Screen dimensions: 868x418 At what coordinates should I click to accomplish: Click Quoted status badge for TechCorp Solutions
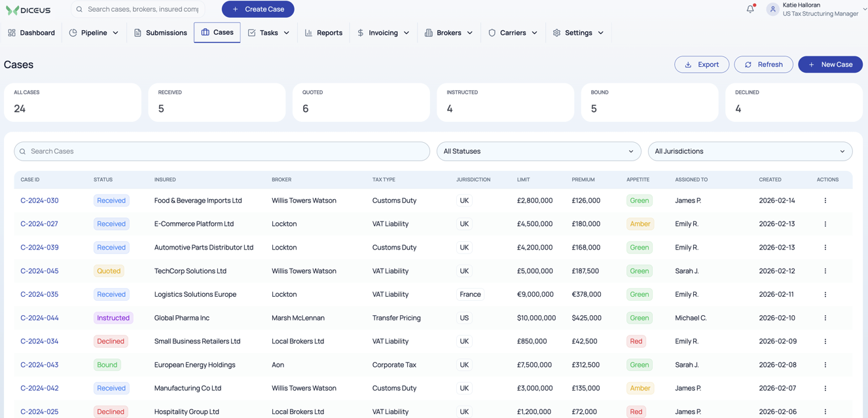[x=109, y=271]
